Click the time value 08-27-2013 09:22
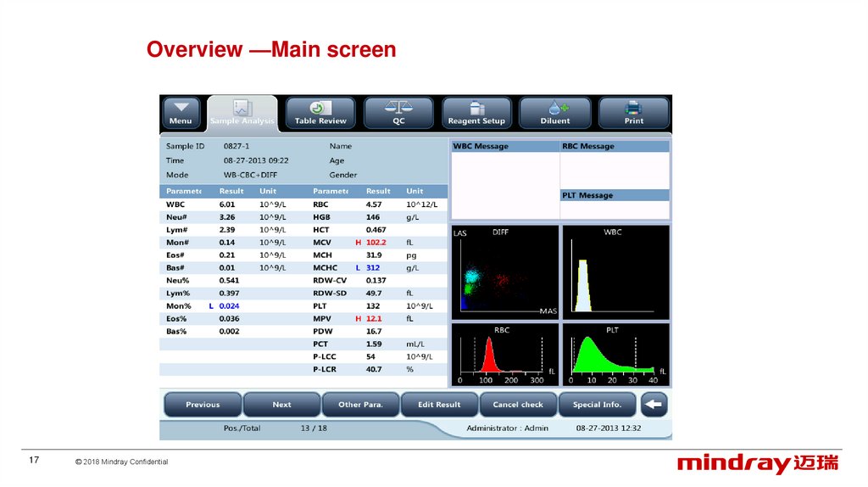This screenshot has height=487, width=868. [x=256, y=160]
